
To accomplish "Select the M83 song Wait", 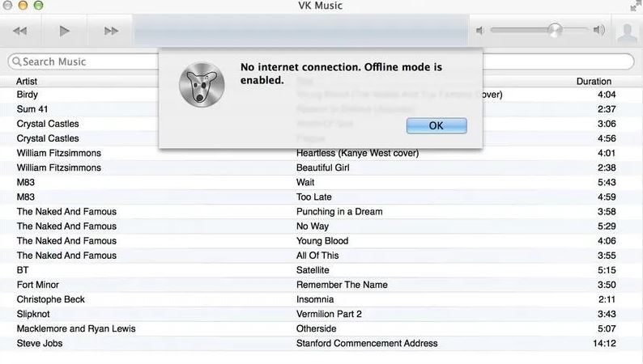I will tap(321, 182).
